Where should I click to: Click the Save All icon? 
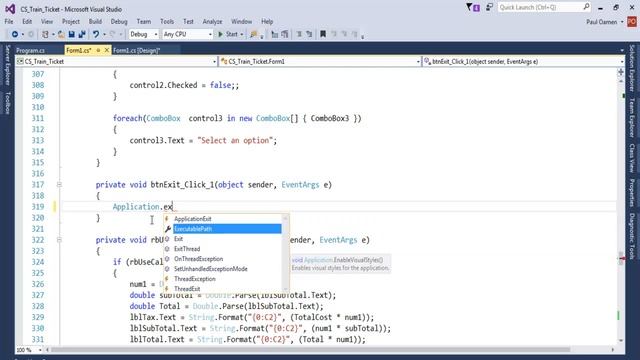coord(82,34)
